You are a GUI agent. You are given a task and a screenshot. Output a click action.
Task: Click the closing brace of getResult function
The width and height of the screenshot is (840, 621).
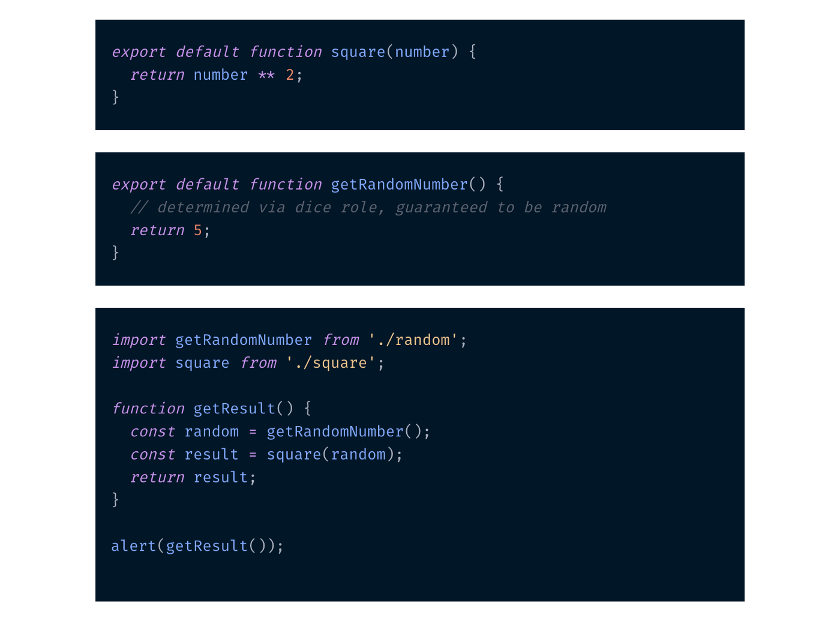(x=115, y=499)
